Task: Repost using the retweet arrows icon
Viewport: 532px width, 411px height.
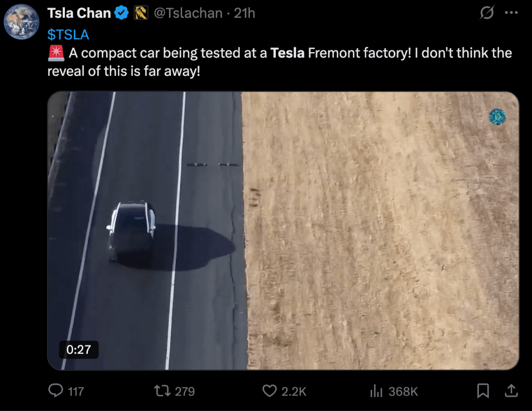Action: pos(162,391)
